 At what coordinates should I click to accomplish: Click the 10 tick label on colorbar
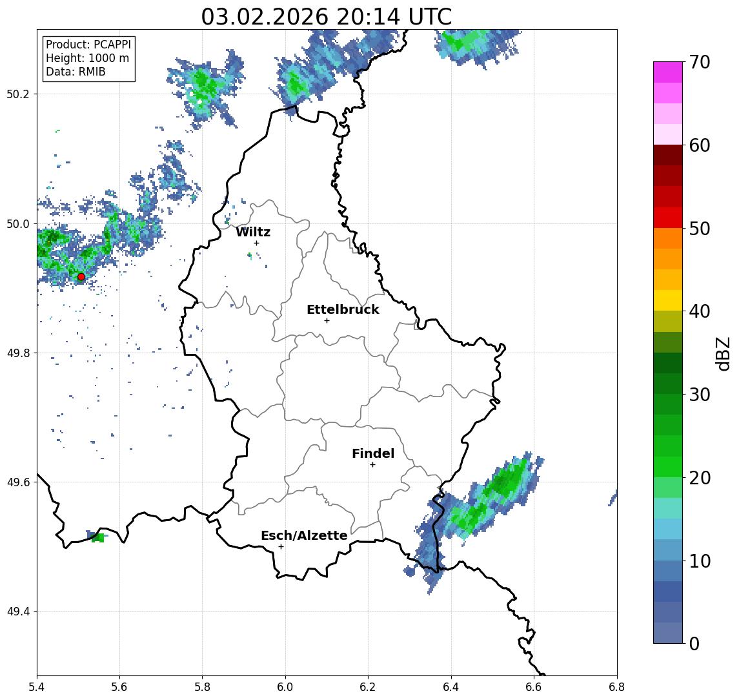pos(700,561)
